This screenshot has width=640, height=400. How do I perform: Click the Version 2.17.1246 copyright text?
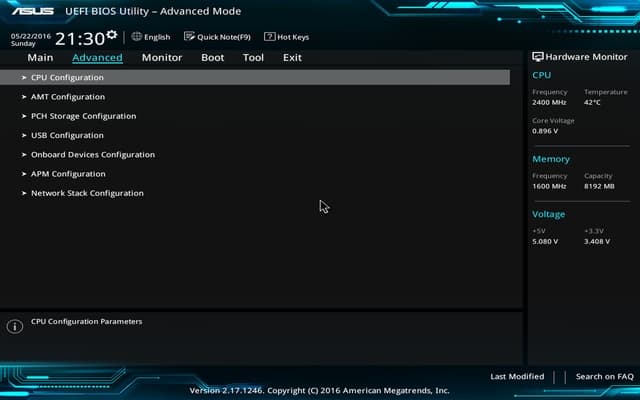(320, 390)
